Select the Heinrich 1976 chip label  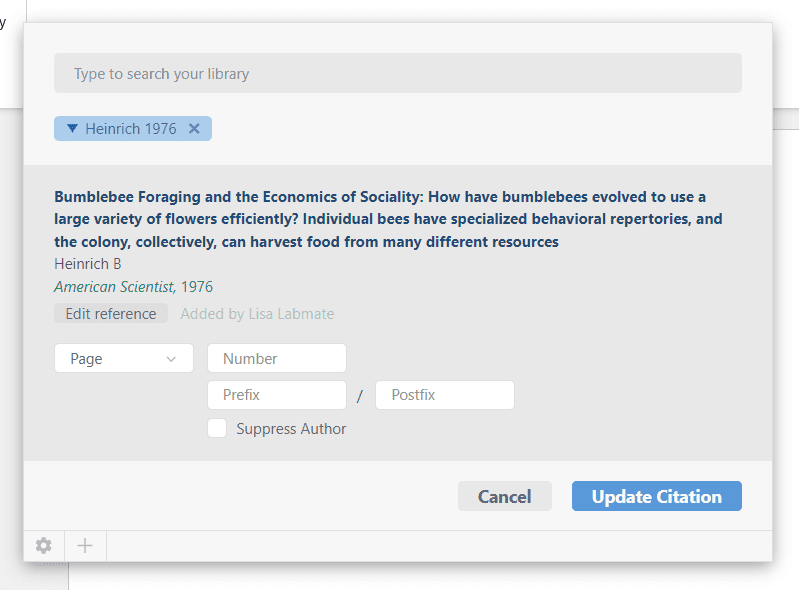click(x=130, y=129)
